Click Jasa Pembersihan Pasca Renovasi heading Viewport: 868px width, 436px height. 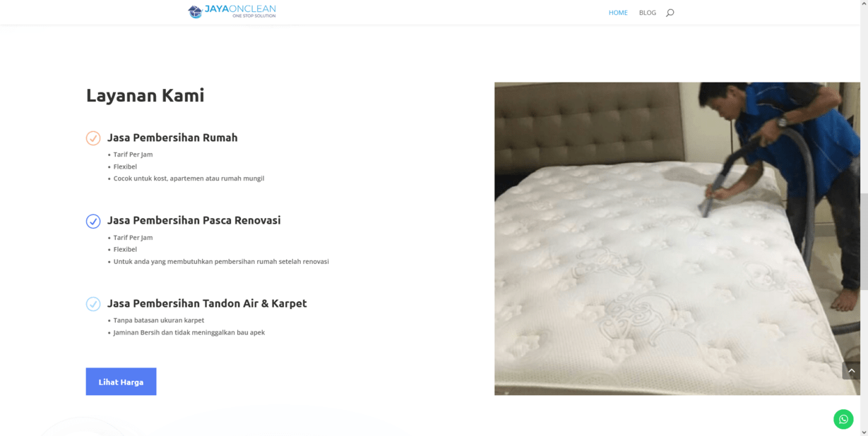pos(194,220)
